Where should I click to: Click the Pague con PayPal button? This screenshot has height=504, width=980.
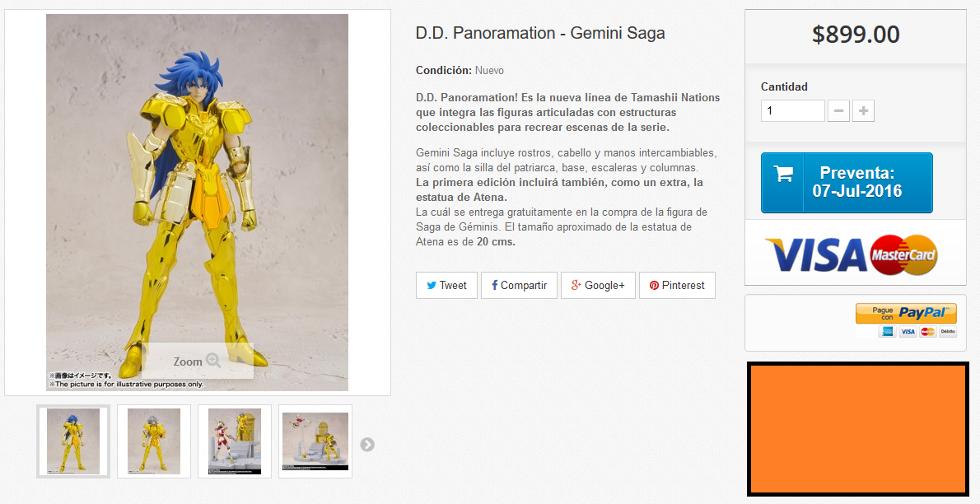pyautogui.click(x=906, y=313)
